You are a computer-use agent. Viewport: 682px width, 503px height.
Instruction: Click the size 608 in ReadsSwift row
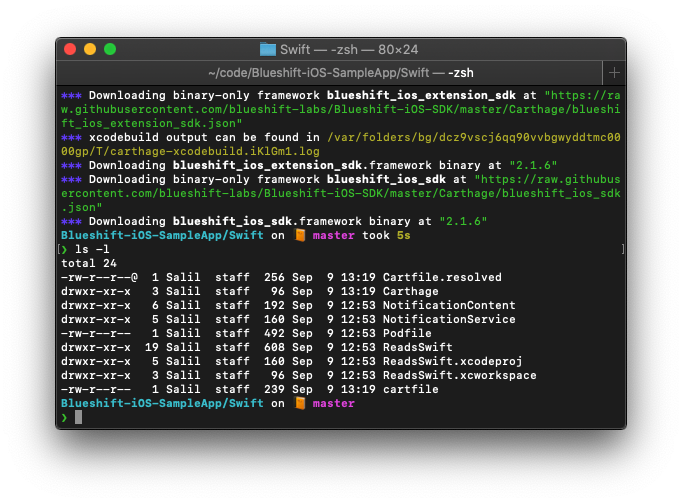(274, 347)
